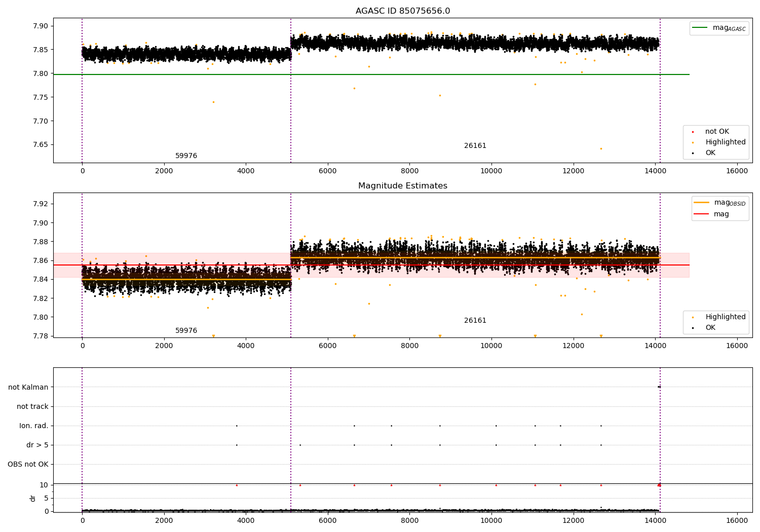Click the '7.82' tick on the middle plot's y-axis
Screen dimensions: 760x532
coord(41,298)
